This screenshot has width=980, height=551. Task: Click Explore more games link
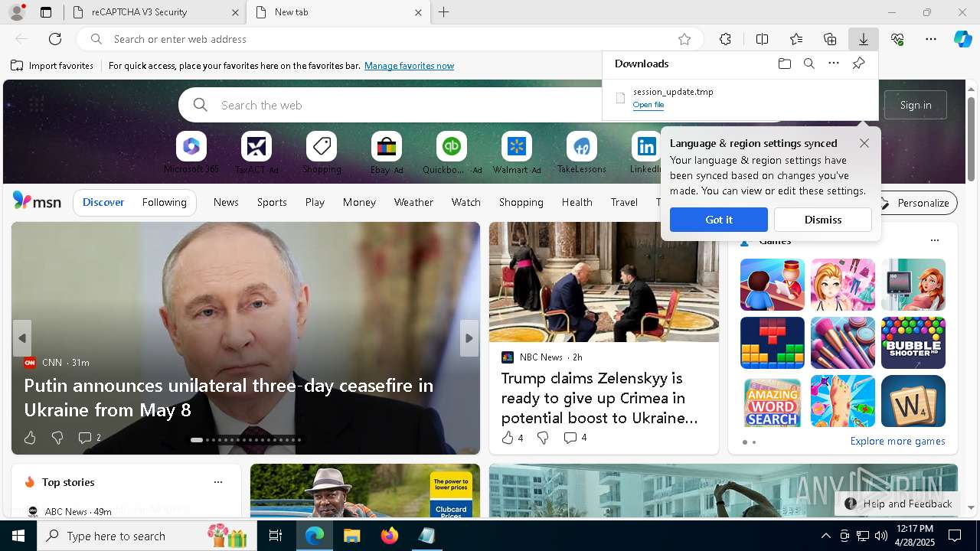(897, 441)
